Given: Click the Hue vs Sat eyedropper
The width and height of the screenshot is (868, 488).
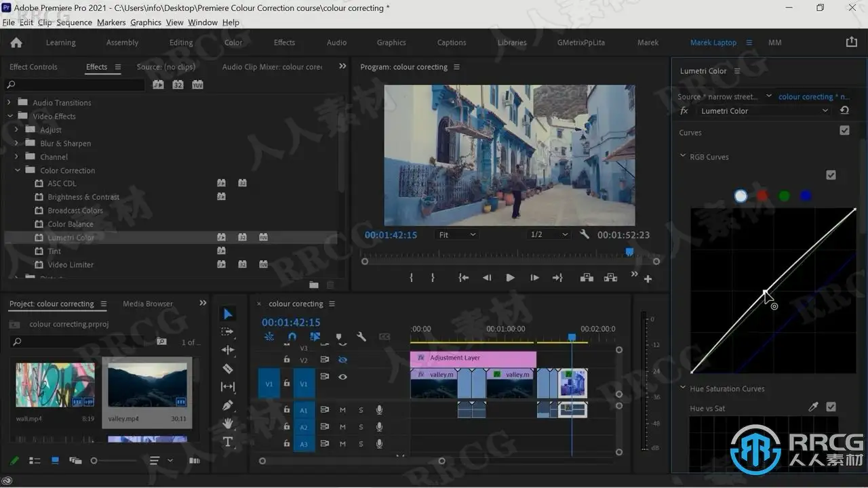Looking at the screenshot, I should click(814, 407).
